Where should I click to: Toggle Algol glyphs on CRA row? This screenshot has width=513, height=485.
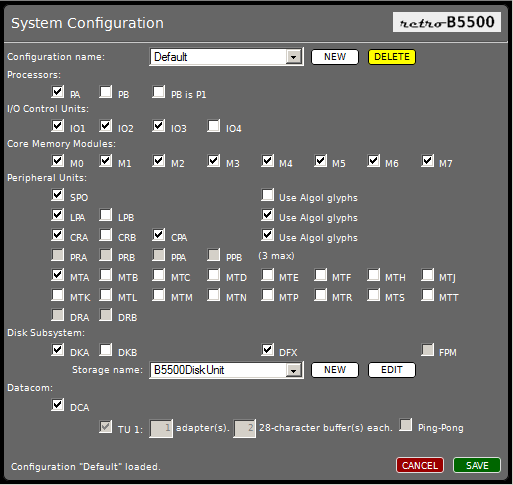coord(268,235)
